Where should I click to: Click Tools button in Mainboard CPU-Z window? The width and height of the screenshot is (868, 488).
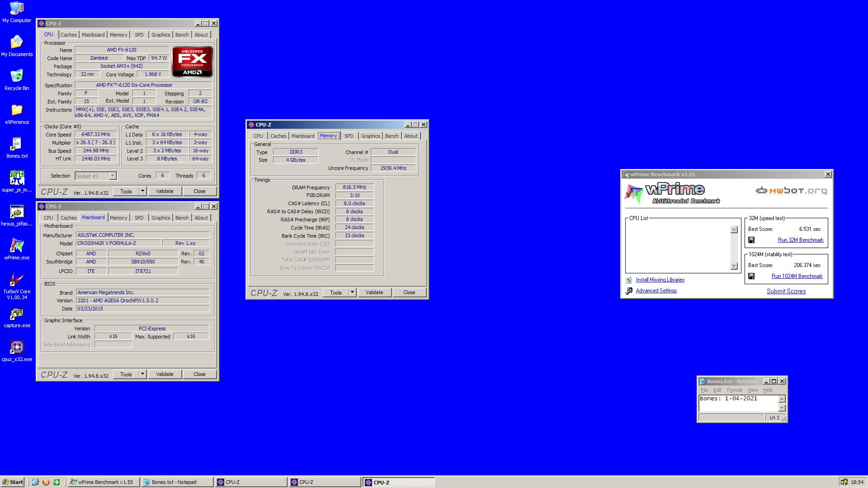[126, 374]
